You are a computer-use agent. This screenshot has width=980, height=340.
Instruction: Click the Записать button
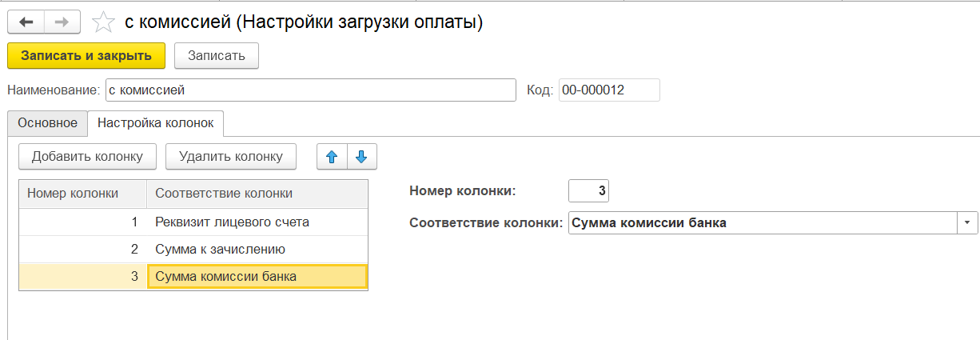coord(217,56)
